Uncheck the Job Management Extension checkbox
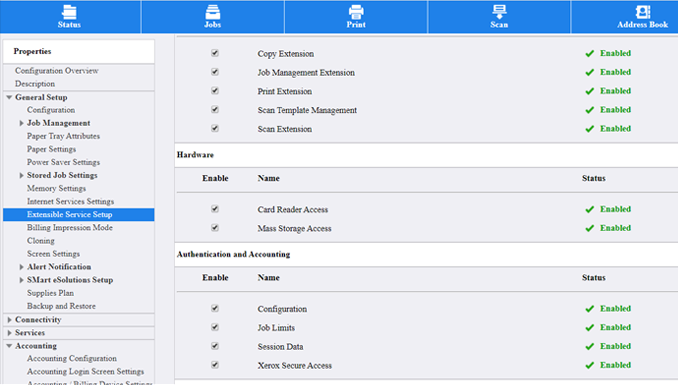The height and width of the screenshot is (385, 678). coord(215,72)
